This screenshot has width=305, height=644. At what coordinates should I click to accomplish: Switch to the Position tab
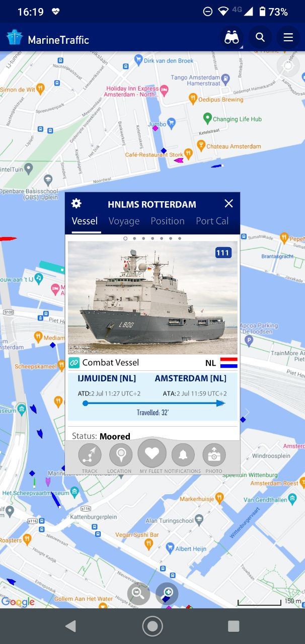(x=168, y=221)
